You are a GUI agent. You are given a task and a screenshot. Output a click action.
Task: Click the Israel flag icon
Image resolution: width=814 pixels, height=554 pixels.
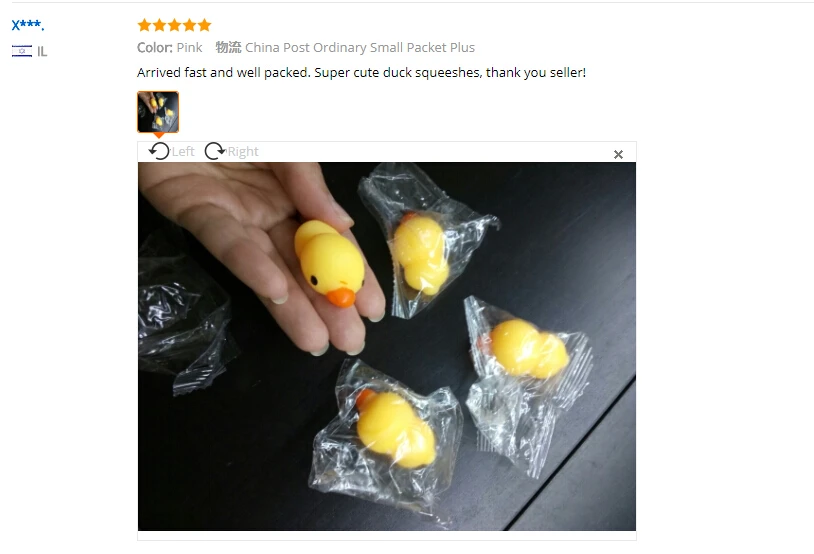[22, 51]
